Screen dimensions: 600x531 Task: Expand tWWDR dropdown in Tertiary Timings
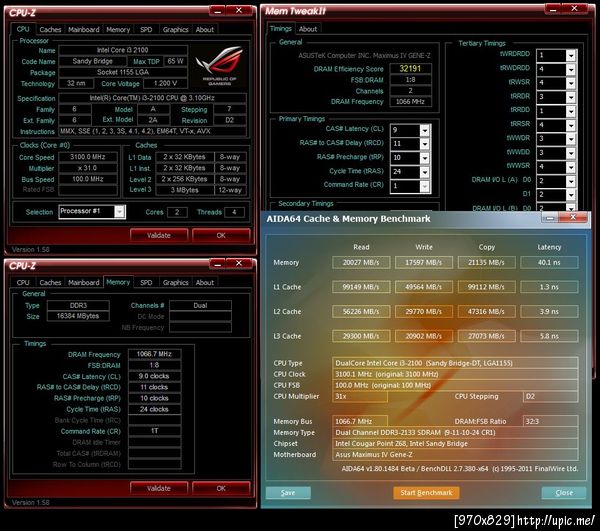point(571,139)
